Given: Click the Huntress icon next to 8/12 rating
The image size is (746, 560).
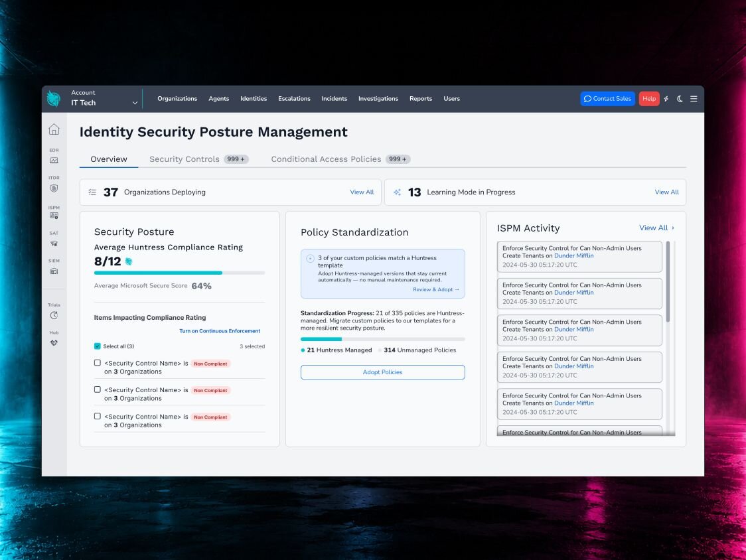Looking at the screenshot, I should click(x=129, y=261).
